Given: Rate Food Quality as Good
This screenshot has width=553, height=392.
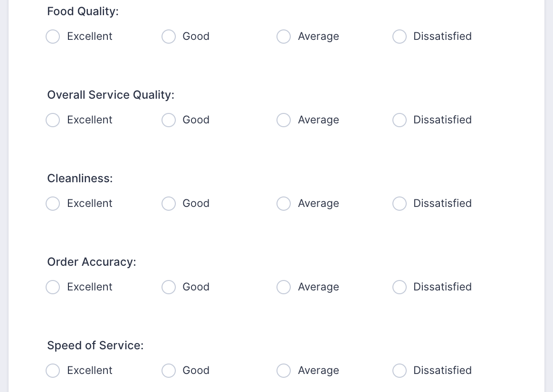Looking at the screenshot, I should coord(169,37).
